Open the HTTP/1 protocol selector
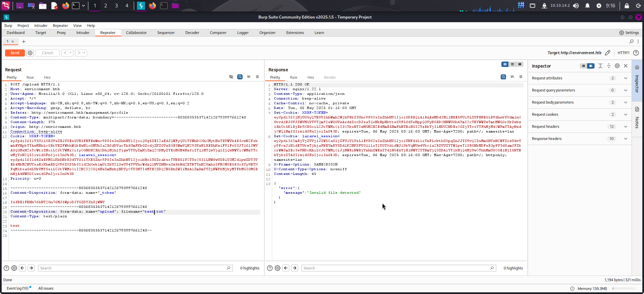644x294 pixels. tap(623, 53)
